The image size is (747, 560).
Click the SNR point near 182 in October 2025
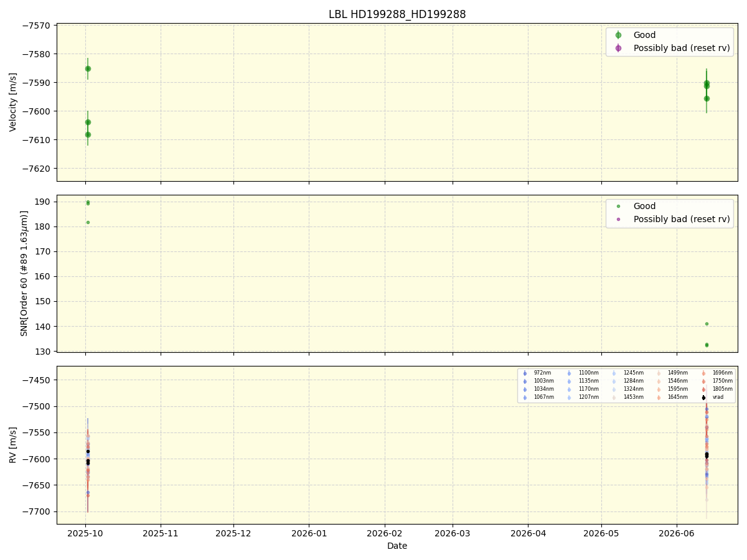click(88, 222)
